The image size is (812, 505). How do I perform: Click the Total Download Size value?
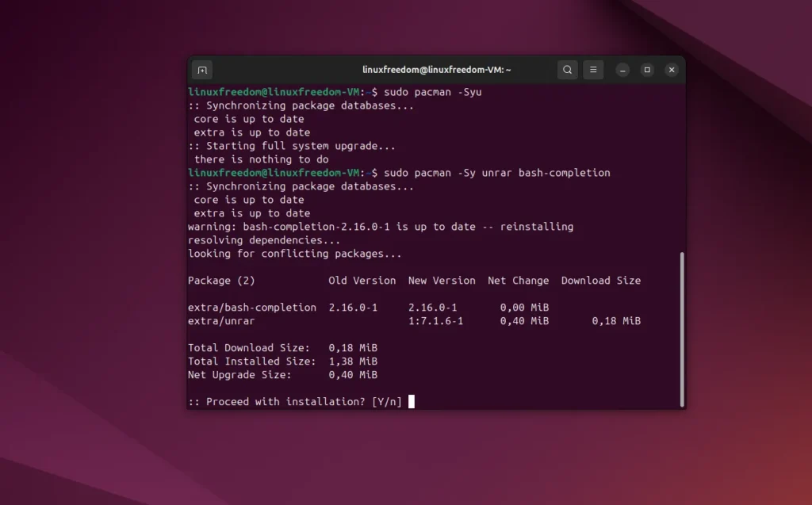(353, 348)
